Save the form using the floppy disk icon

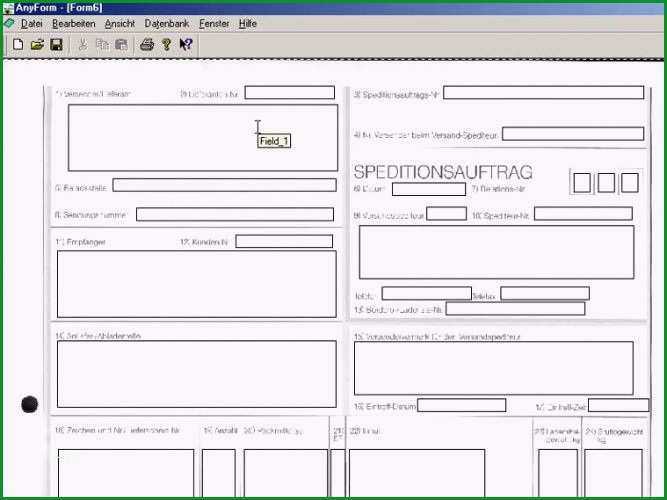click(57, 44)
